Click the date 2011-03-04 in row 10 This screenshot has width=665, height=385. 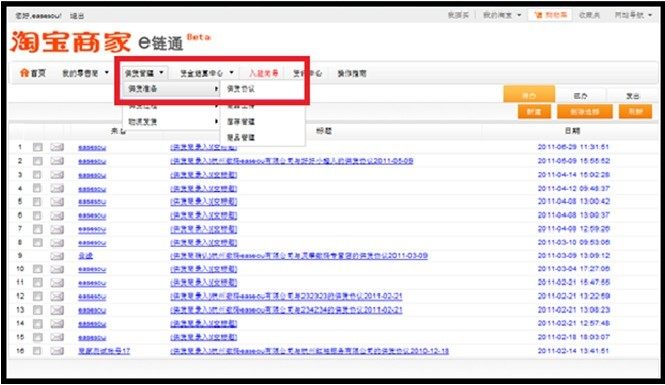coord(573,269)
